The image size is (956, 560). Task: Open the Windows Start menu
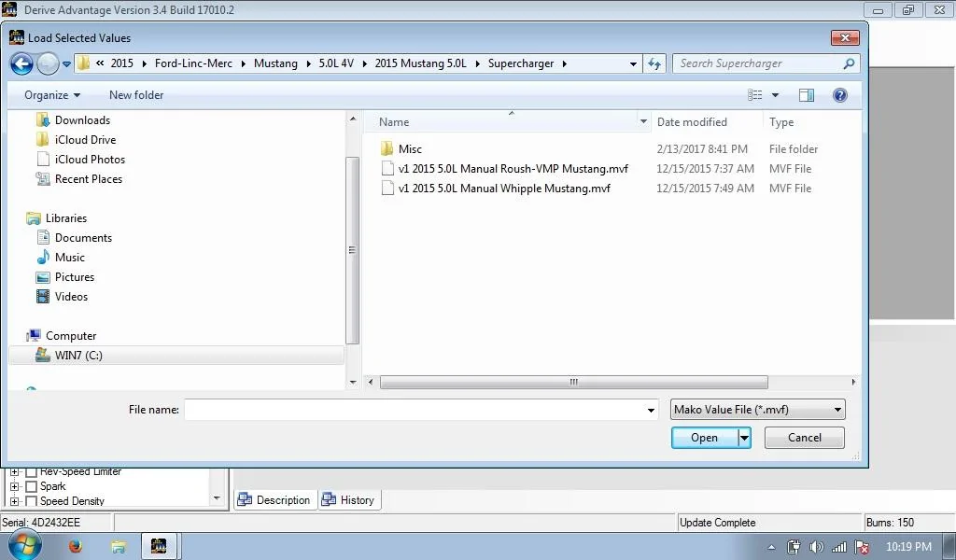point(25,546)
